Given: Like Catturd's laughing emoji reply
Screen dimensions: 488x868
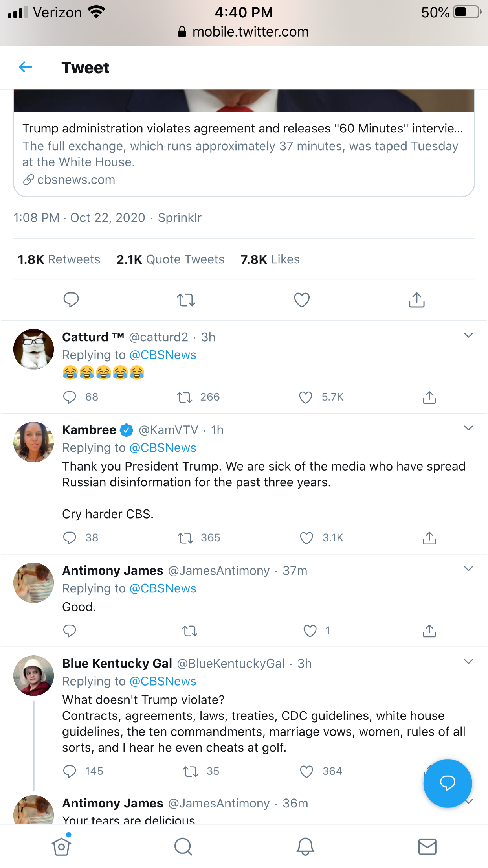Looking at the screenshot, I should (306, 397).
